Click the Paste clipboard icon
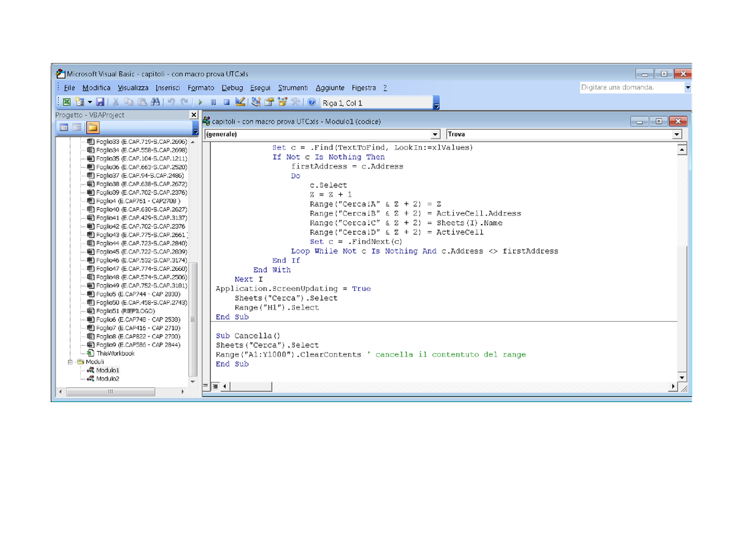756x535 pixels. coord(142,102)
